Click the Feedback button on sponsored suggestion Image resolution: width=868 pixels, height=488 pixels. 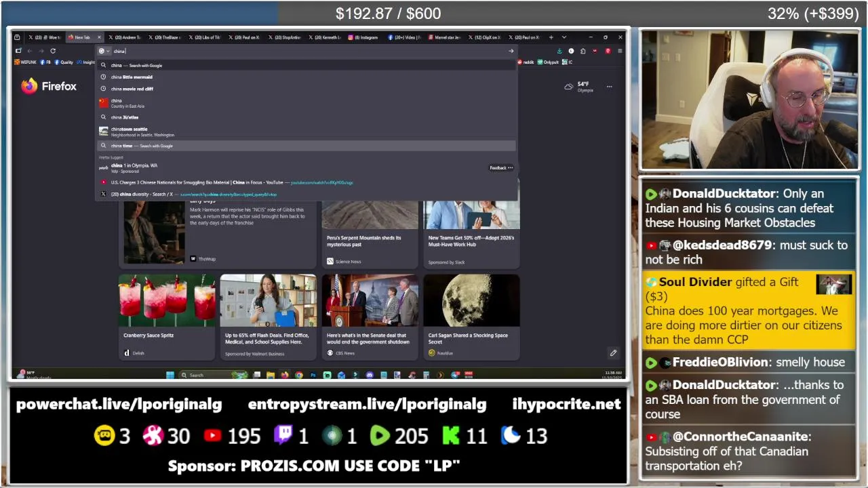click(x=498, y=168)
